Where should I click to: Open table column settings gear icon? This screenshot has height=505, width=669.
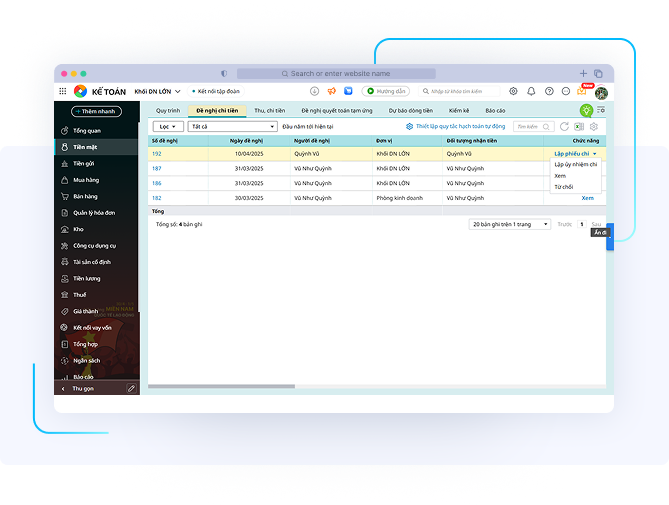coord(594,127)
